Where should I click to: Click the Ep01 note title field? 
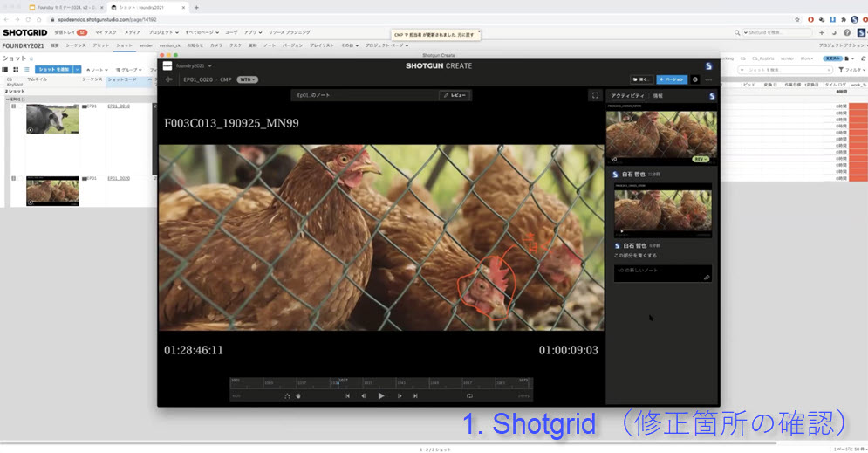(x=366, y=95)
